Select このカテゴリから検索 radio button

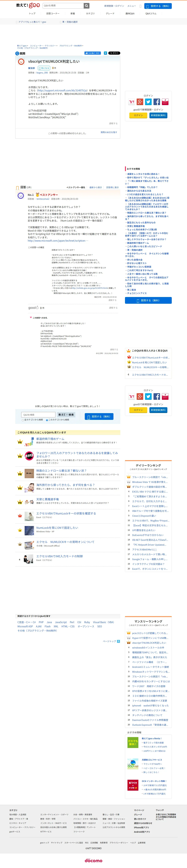pyautogui.click(x=47, y=420)
